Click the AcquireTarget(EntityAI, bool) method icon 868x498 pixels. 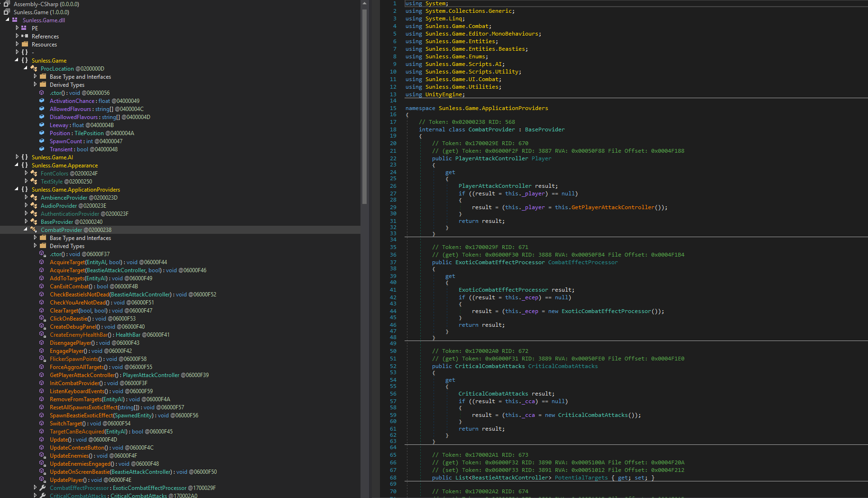(42, 262)
